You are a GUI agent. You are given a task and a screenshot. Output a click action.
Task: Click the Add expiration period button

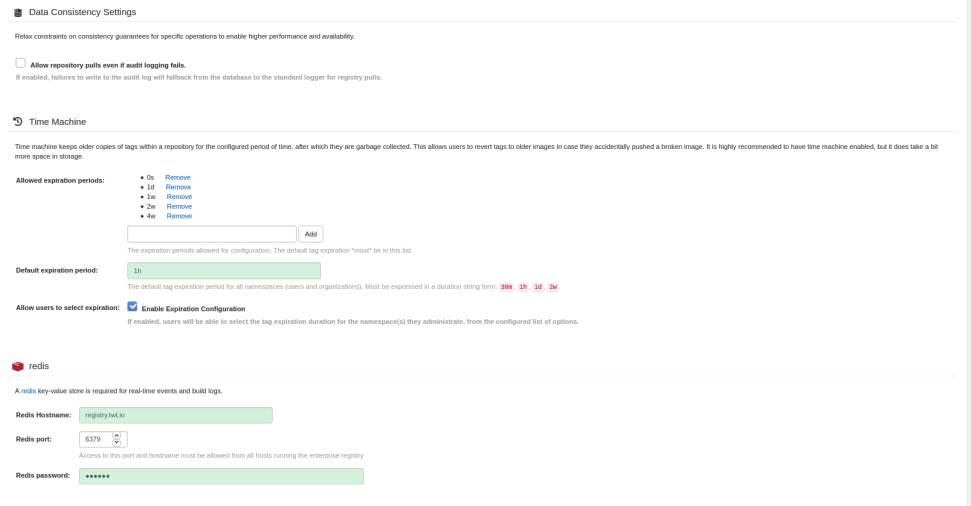click(x=310, y=234)
